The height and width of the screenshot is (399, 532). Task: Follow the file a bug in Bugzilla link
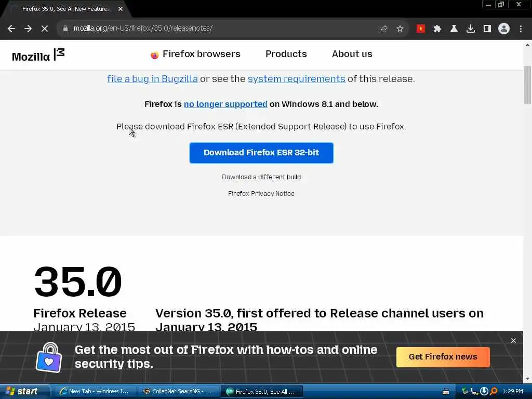152,79
